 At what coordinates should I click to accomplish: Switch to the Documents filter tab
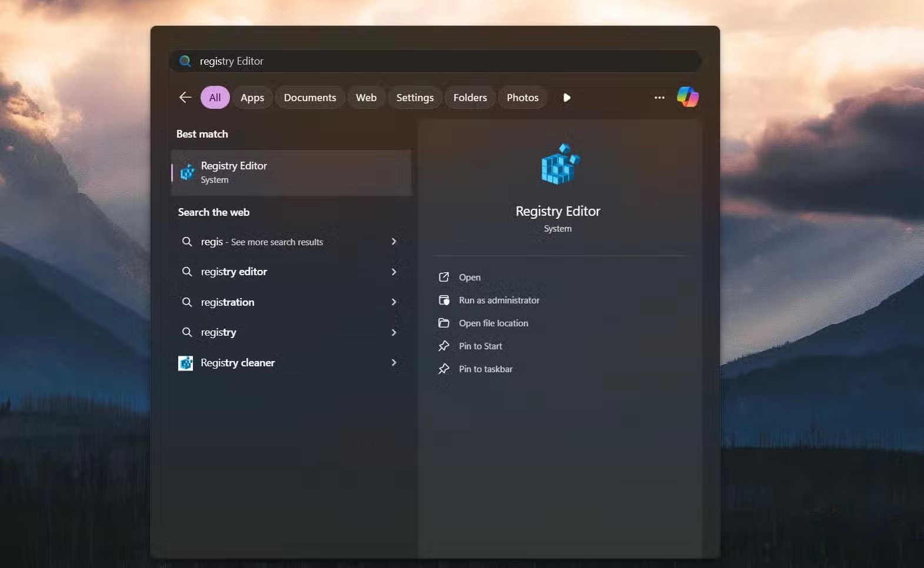click(310, 98)
